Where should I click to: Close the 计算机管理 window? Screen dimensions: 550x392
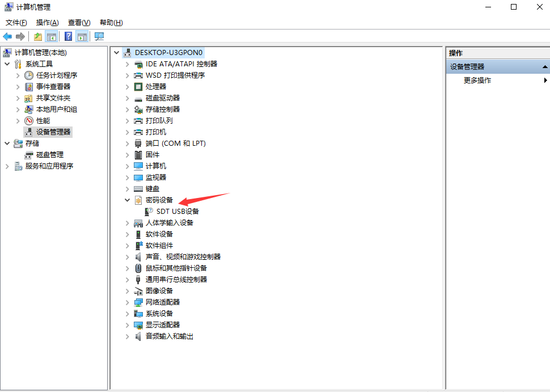pyautogui.click(x=540, y=7)
